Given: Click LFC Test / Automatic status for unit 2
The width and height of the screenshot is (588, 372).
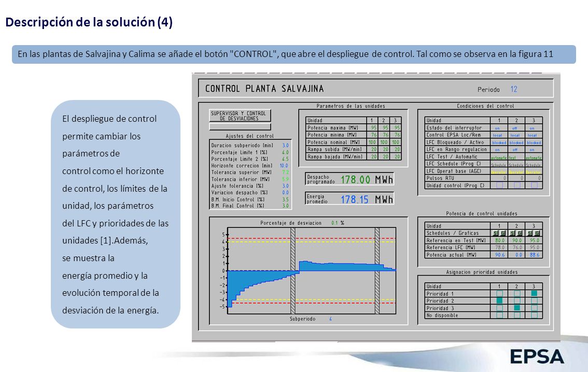Looking at the screenshot, I should [512, 158].
